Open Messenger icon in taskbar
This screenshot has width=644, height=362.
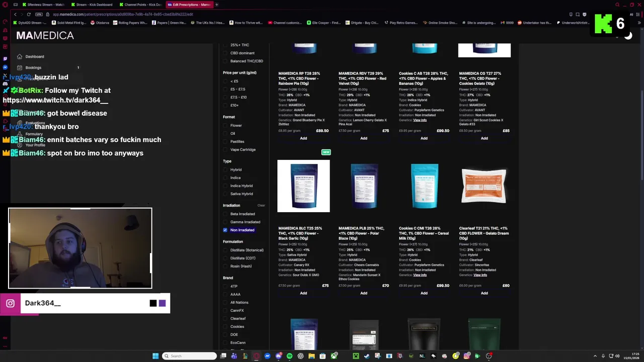pos(267,356)
